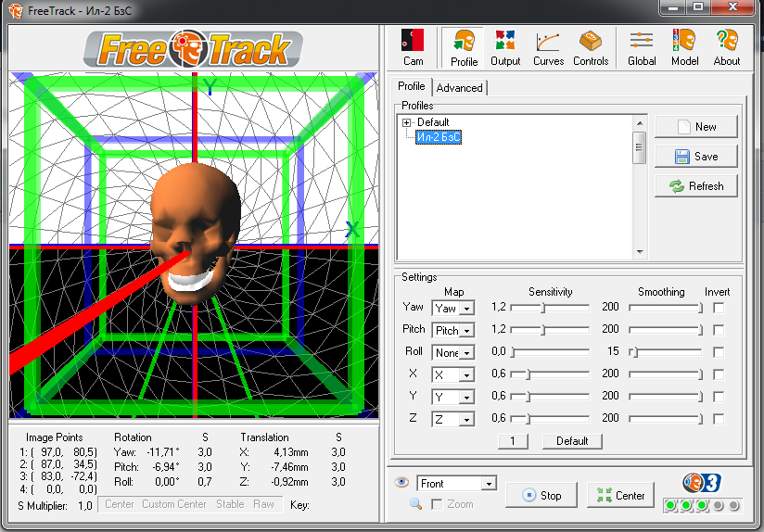This screenshot has height=532, width=764.
Task: Open the Pitch map dropdown
Action: click(x=466, y=331)
